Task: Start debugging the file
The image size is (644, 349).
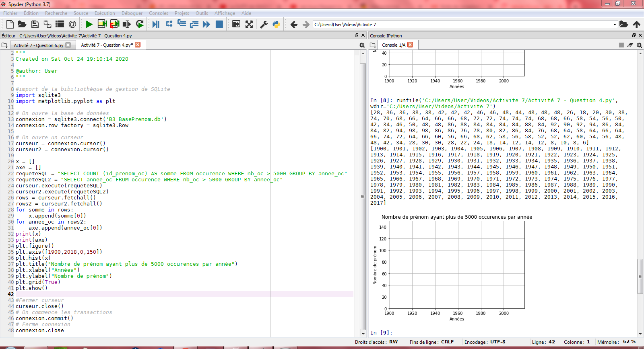Action: pyautogui.click(x=156, y=24)
